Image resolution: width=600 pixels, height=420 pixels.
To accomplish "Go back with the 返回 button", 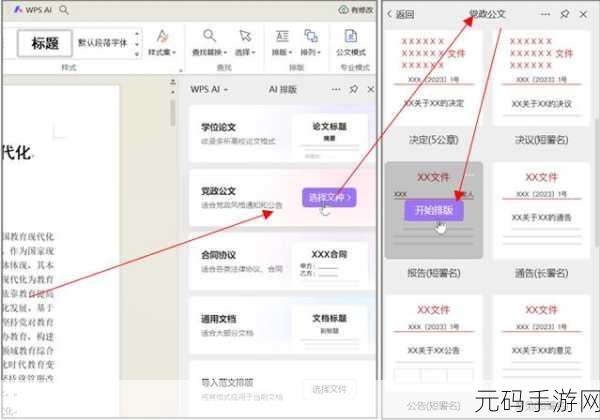I will pos(400,15).
